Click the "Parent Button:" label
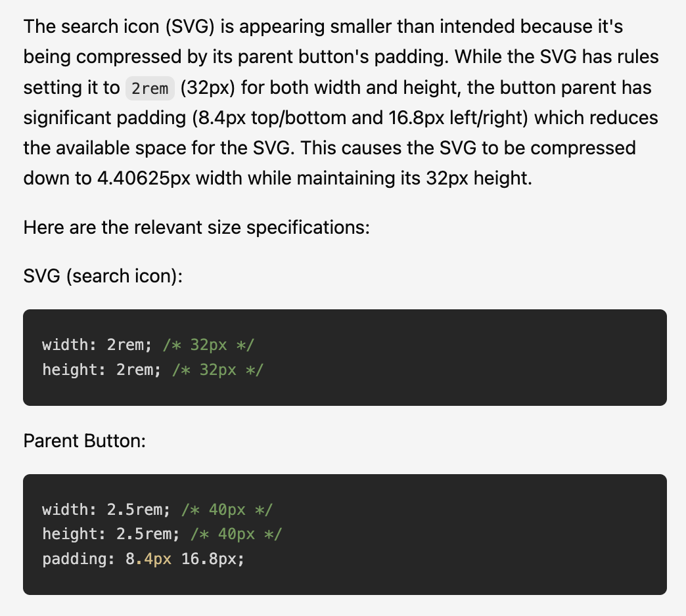Image resolution: width=686 pixels, height=616 pixels. tap(84, 441)
